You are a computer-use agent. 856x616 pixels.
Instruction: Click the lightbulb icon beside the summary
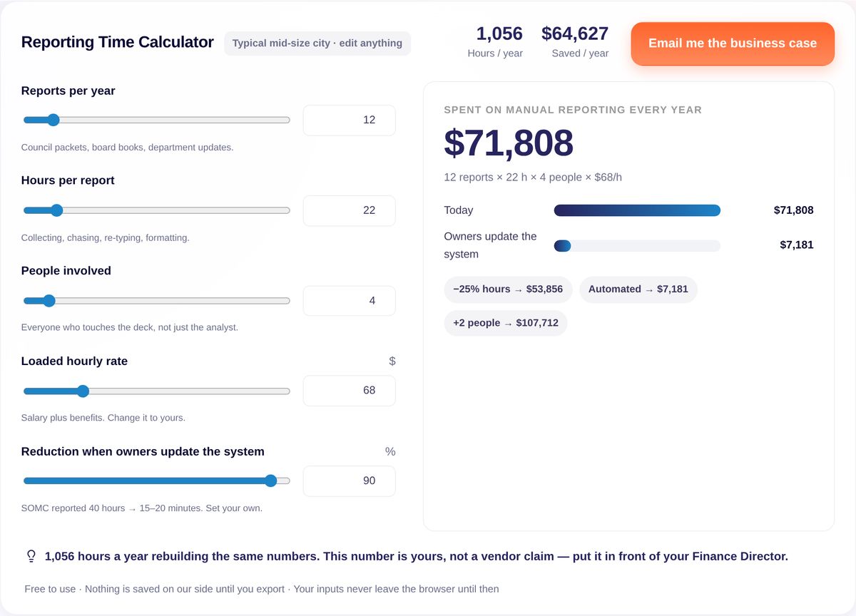(31, 556)
